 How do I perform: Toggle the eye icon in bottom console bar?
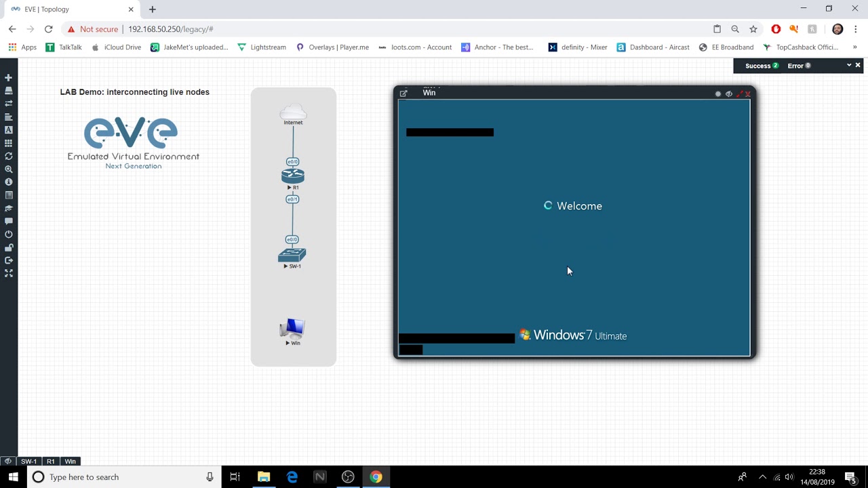click(8, 461)
